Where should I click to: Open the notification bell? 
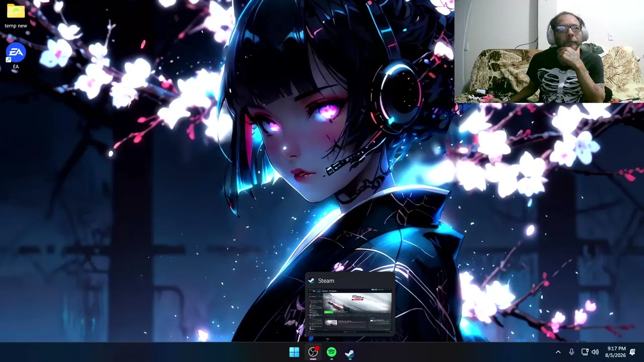(632, 352)
